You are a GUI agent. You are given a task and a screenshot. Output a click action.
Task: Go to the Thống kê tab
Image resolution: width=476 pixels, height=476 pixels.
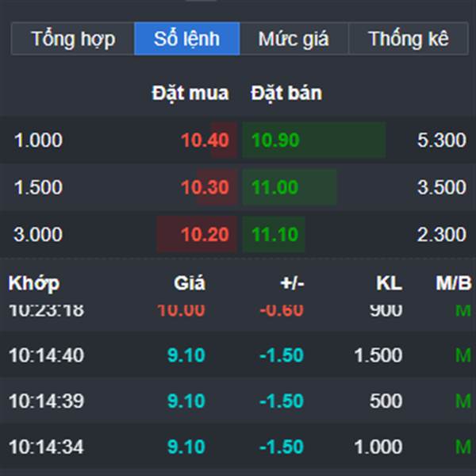(x=408, y=39)
